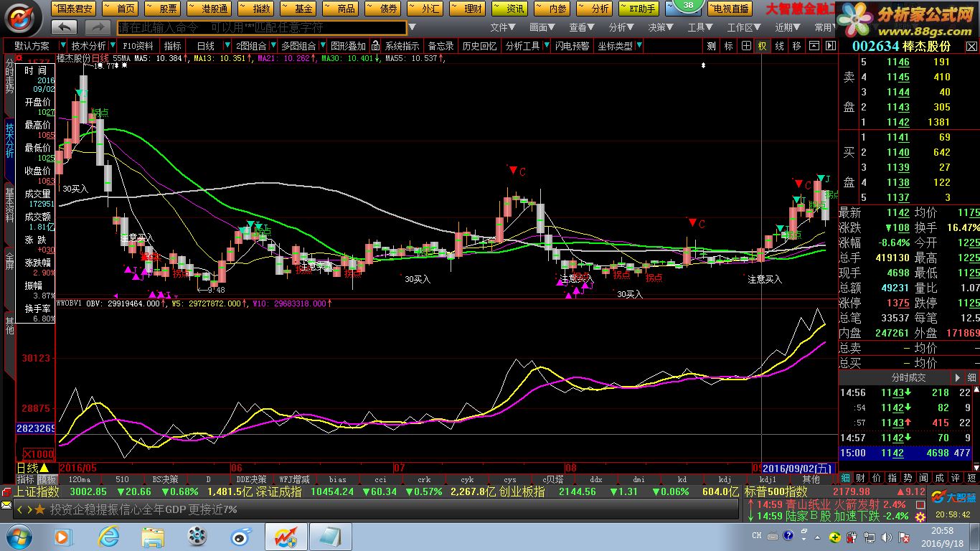The image size is (980, 551).
Task: Click the 系统指示 toolbar item
Action: (x=402, y=46)
